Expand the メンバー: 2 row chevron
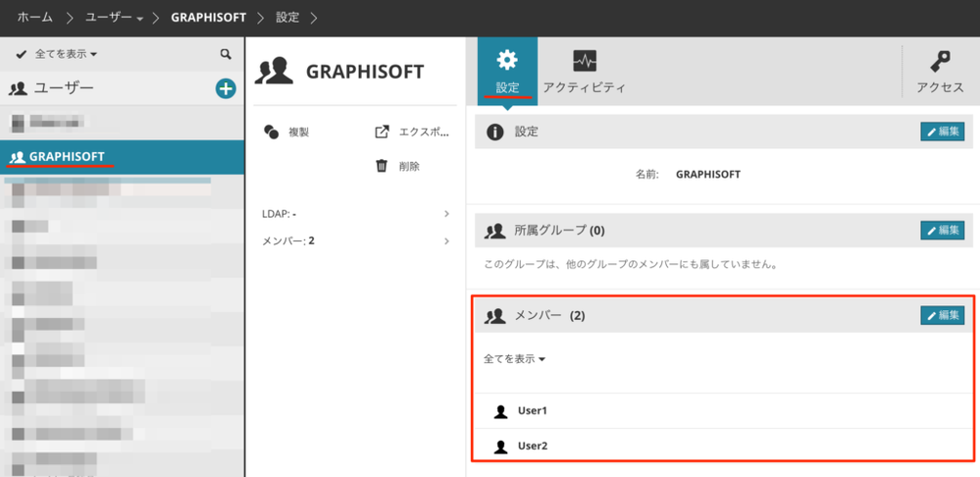980x477 pixels. point(446,240)
